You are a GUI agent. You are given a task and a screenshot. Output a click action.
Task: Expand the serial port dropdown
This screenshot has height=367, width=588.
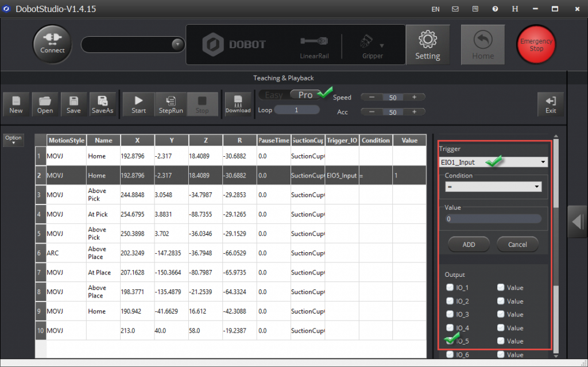click(x=177, y=44)
